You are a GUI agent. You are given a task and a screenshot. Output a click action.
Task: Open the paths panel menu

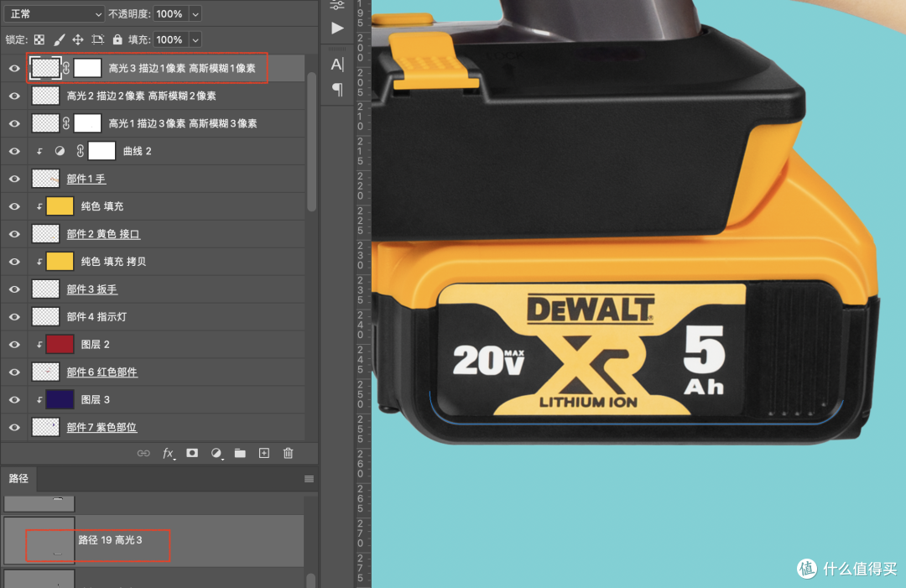[309, 479]
